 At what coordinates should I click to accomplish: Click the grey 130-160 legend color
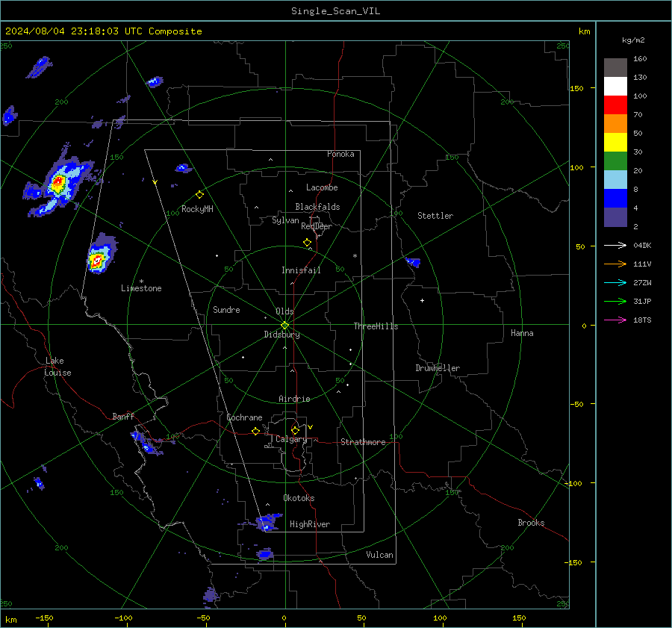coord(615,68)
